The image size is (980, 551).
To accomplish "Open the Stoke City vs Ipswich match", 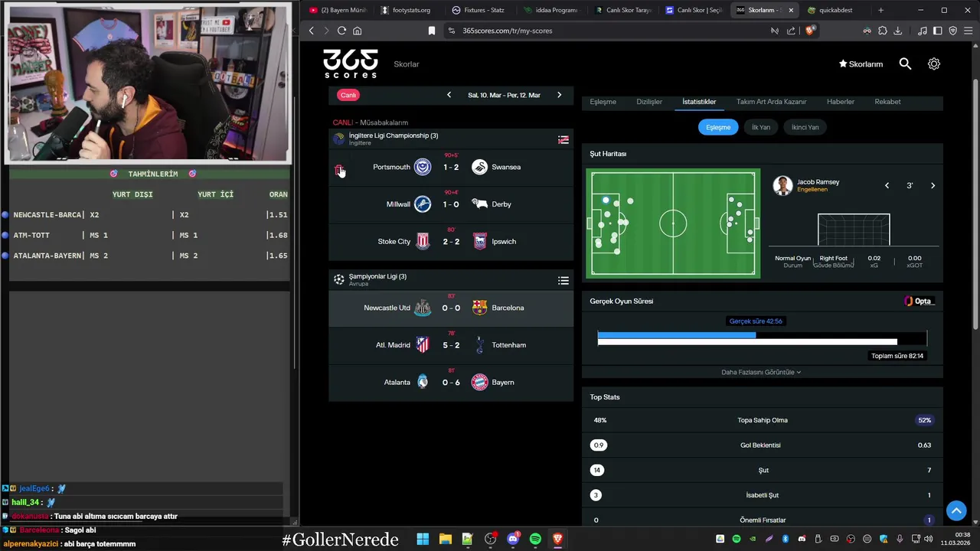I will tap(451, 241).
